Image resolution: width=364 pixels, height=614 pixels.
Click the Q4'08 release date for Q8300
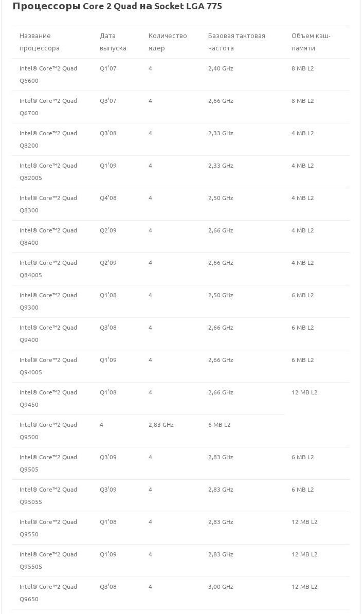108,198
